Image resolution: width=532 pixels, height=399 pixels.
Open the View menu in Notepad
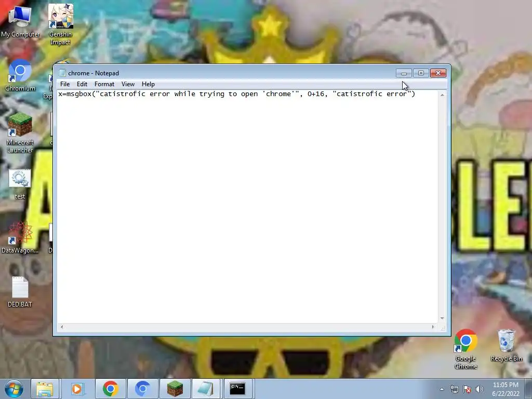pos(128,84)
